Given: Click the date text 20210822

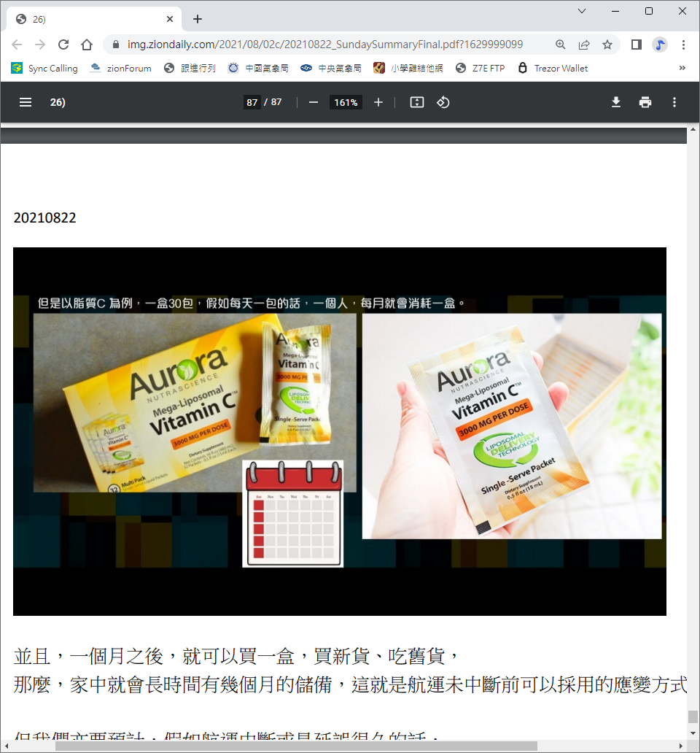Looking at the screenshot, I should point(44,218).
